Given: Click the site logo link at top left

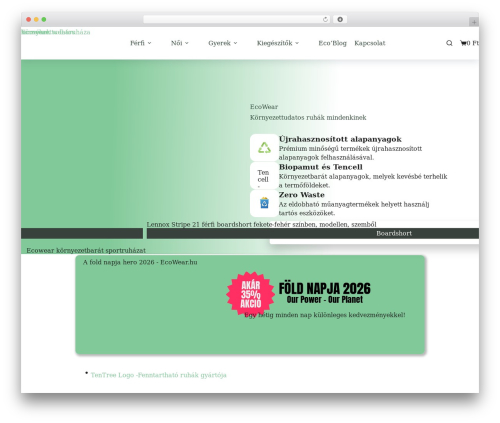Looking at the screenshot, I should click(x=56, y=32).
